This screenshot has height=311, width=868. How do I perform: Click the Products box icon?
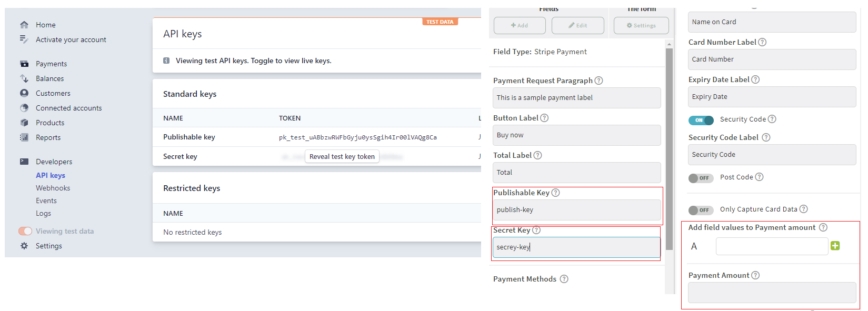24,123
